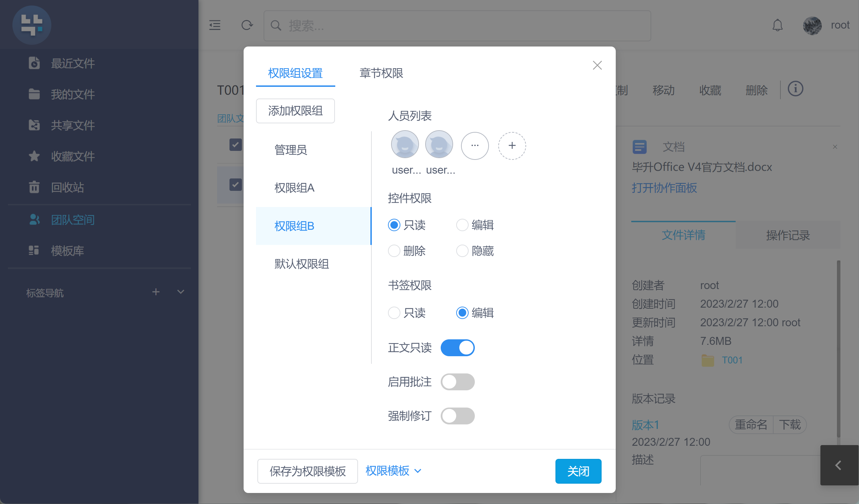Add a member with plus circle
This screenshot has height=504, width=859.
[512, 146]
